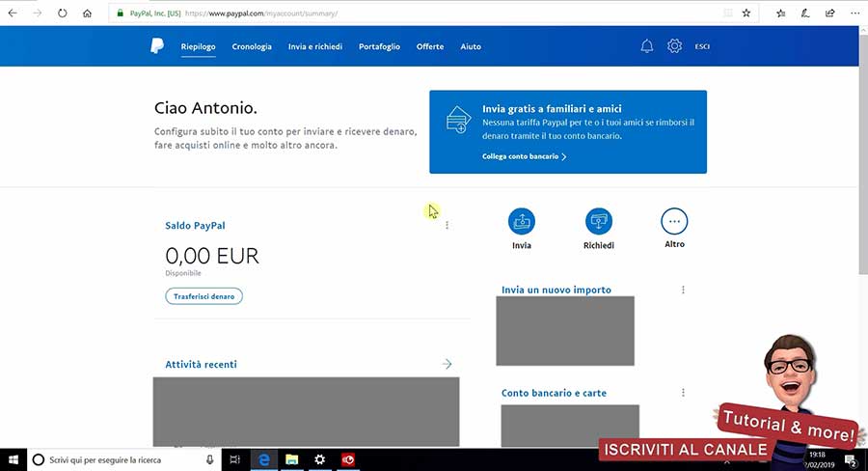Open Saldo PayPal three-dot menu
Image resolution: width=868 pixels, height=471 pixels.
click(x=447, y=225)
